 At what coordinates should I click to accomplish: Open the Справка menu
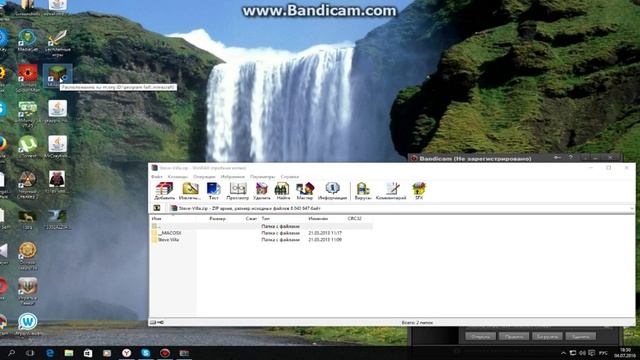coord(290,177)
